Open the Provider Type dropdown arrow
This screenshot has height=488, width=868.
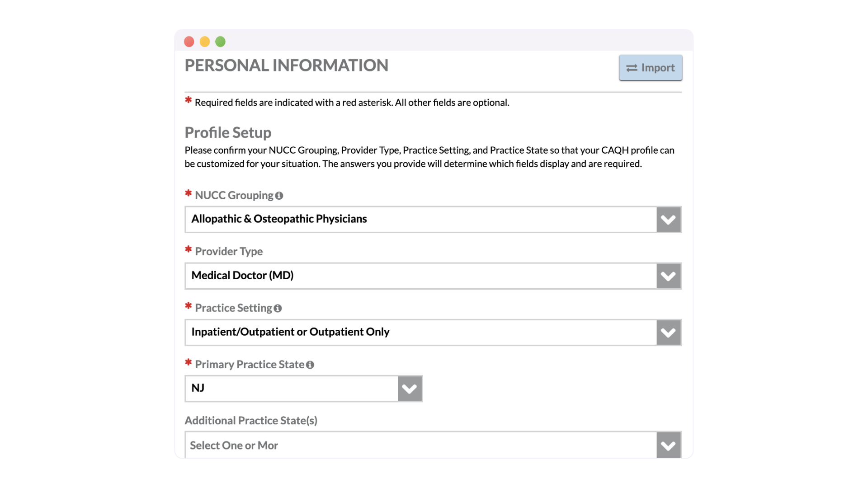coord(668,276)
